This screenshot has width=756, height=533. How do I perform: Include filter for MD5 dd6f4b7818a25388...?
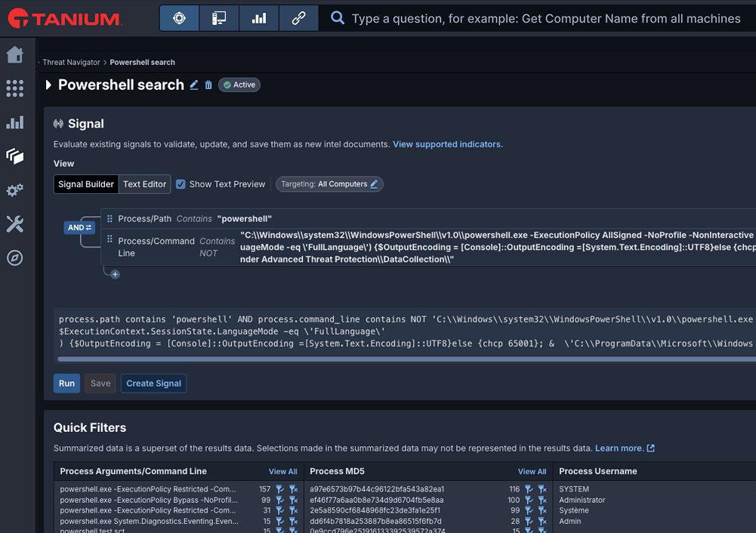(529, 521)
